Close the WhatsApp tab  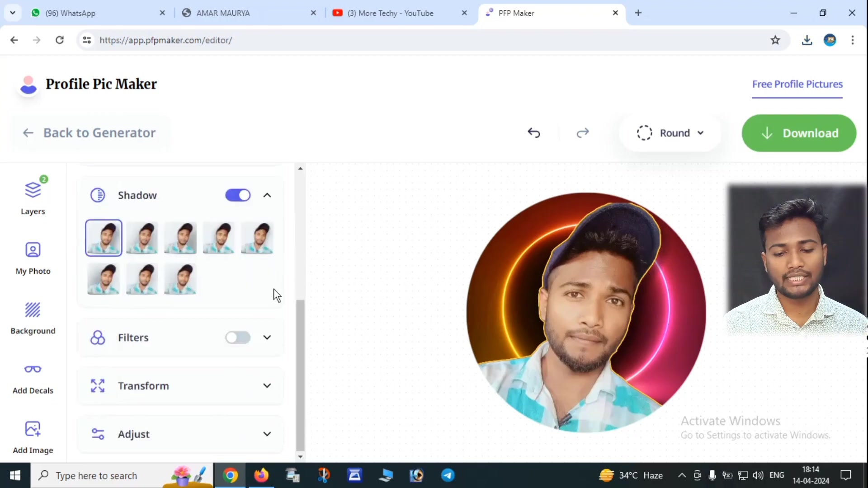tap(162, 13)
